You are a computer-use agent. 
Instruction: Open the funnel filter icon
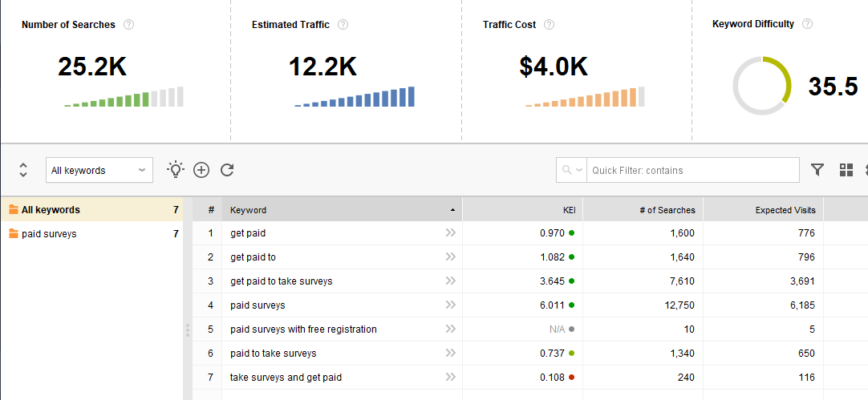(817, 170)
